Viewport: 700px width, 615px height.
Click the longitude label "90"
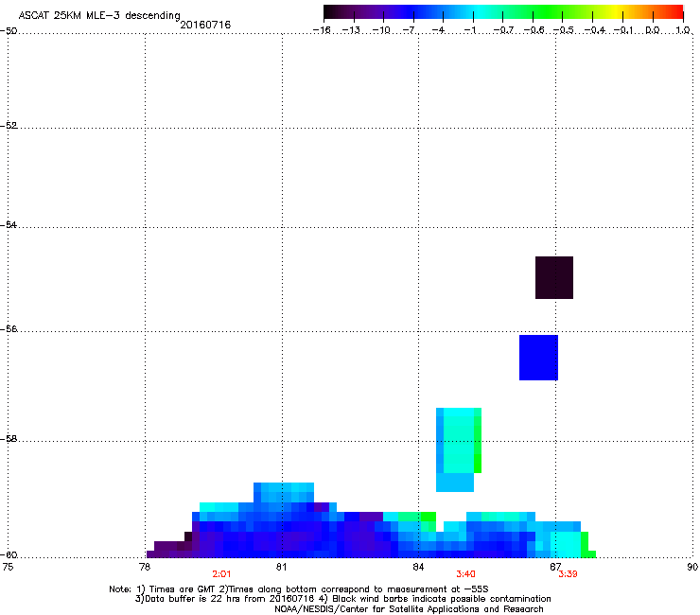click(x=692, y=567)
